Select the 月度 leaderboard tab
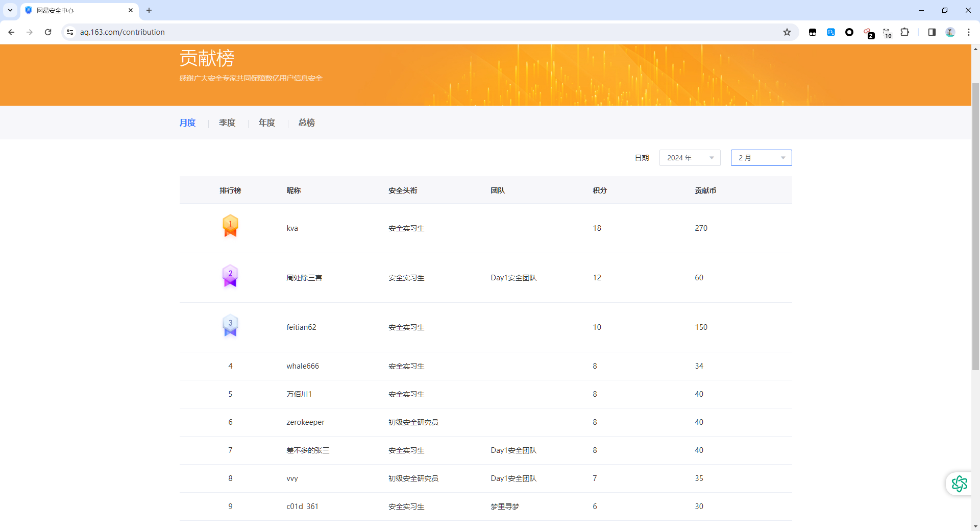 pos(187,123)
